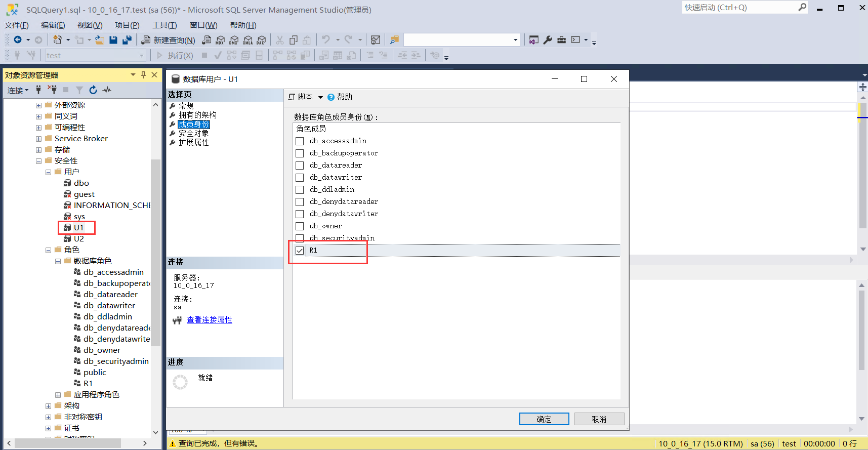Image resolution: width=868 pixels, height=450 pixels.
Task: Check the db_backupoperator checkbox
Action: [300, 153]
